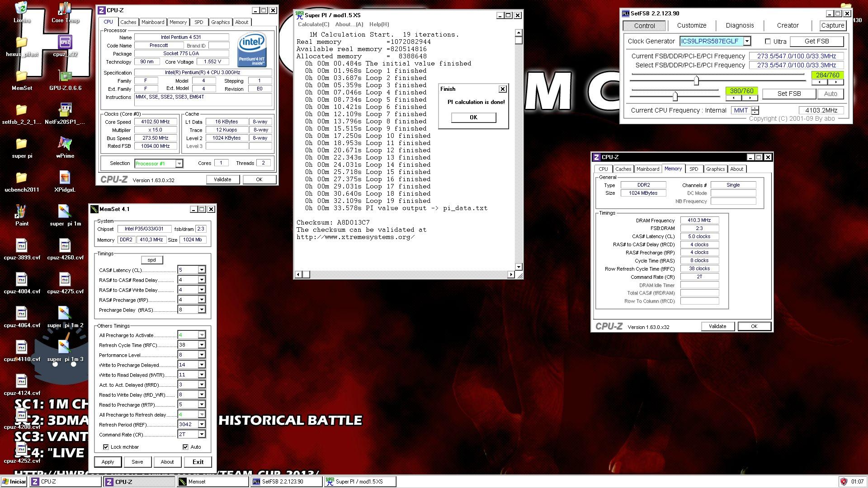Click OK in the Finish dialog
This screenshot has height=488, width=868.
pos(473,117)
